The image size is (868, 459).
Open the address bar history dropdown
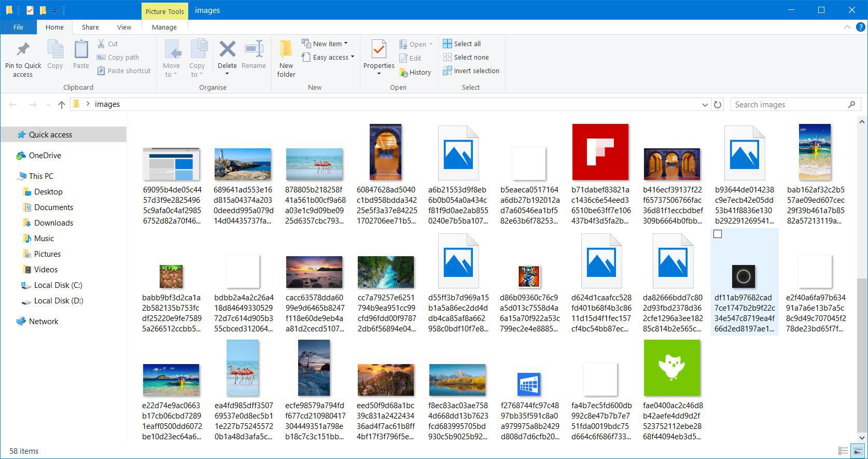705,105
